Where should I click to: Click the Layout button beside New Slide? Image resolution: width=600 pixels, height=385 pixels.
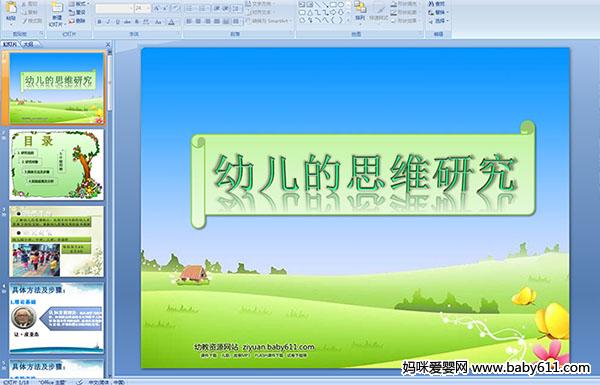(78, 4)
